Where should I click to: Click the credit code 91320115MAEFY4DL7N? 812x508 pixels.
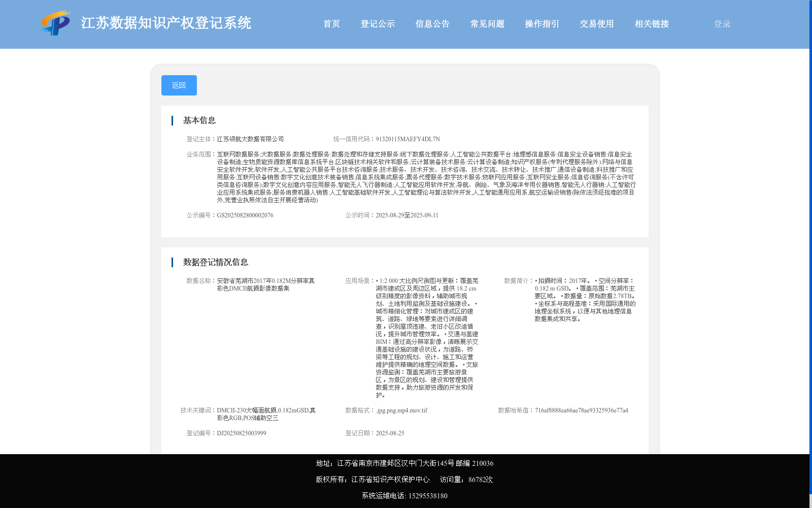click(408, 139)
